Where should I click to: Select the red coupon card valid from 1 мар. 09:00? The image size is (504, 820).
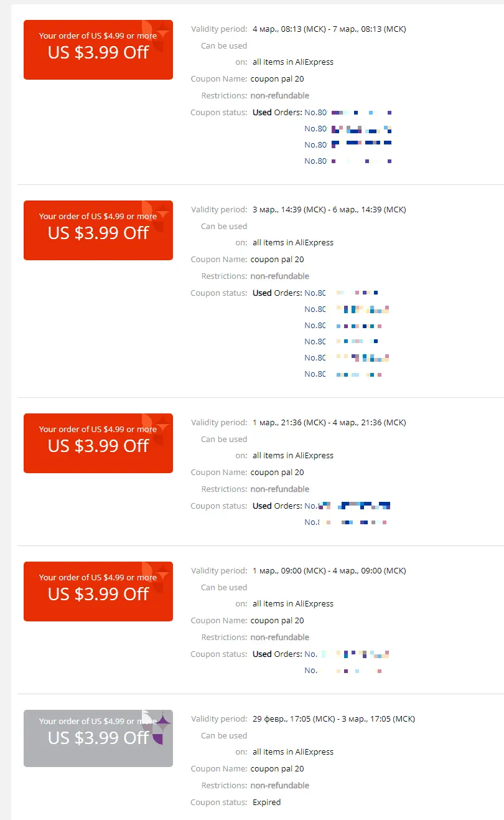tap(98, 591)
